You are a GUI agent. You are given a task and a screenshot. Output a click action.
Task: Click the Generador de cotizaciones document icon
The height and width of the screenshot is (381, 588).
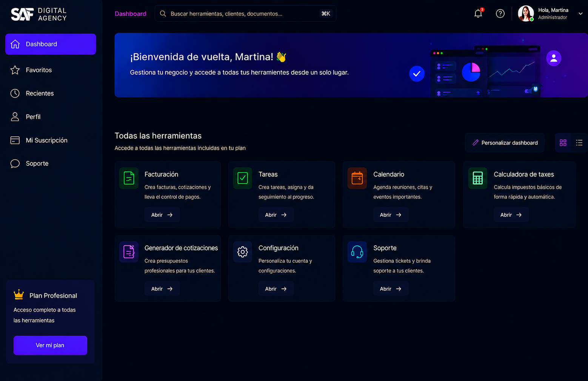129,251
